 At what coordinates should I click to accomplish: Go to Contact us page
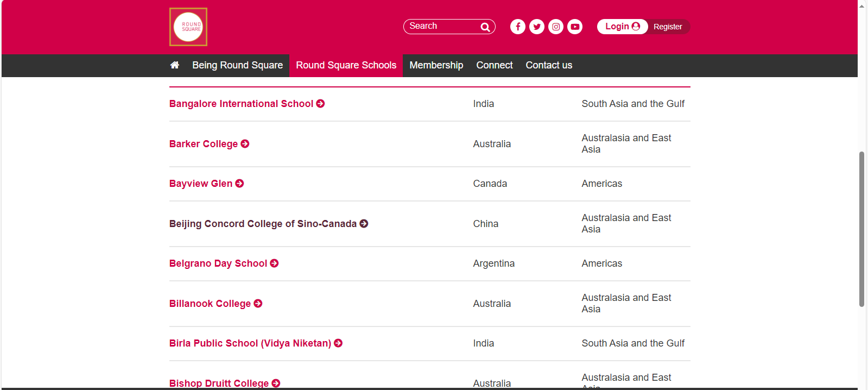(x=548, y=65)
